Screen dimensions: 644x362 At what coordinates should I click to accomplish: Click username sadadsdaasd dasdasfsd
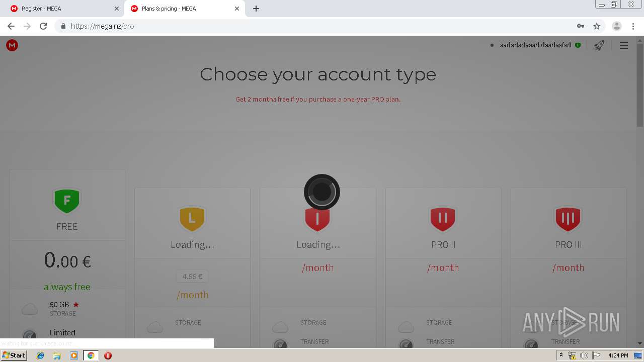click(535, 45)
